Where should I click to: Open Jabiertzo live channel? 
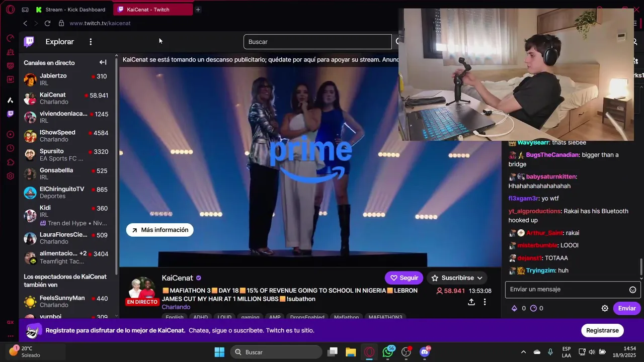[x=67, y=79]
